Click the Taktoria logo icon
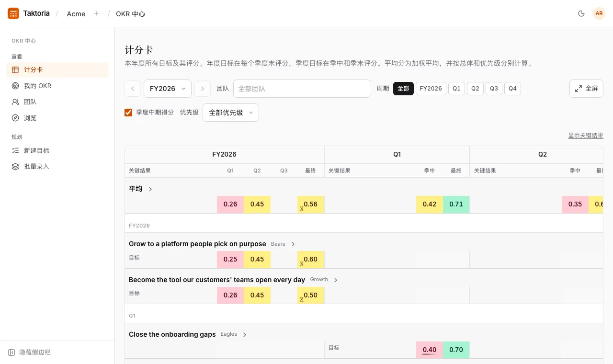 [x=13, y=13]
